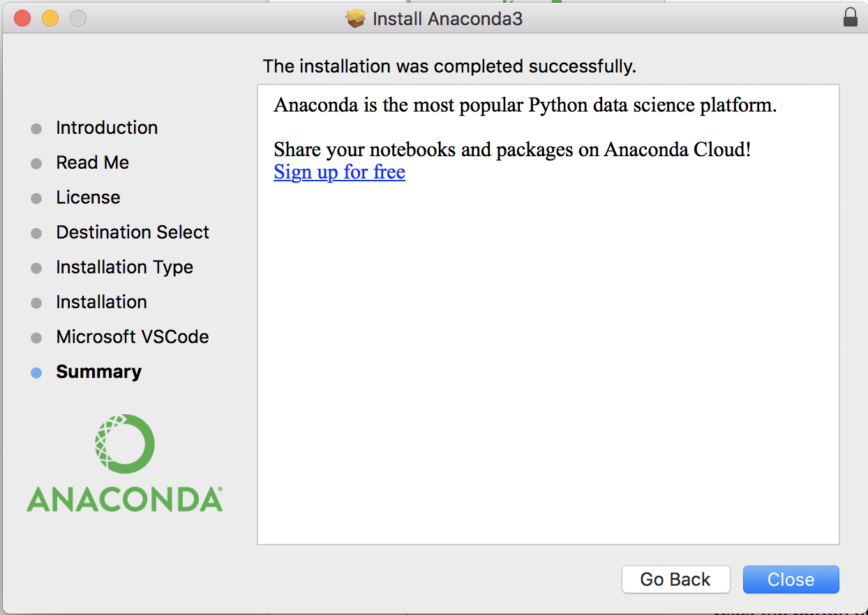Click the blue bullet beside Summary
Image resolution: width=868 pixels, height=615 pixels.
coord(36,373)
